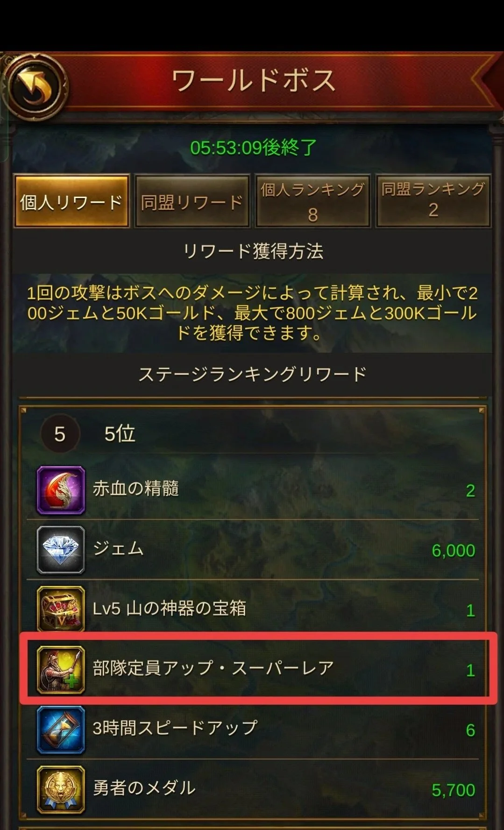This screenshot has height=830, width=504.
Task: Switch to the 同盟リワード tab
Action: tap(192, 201)
